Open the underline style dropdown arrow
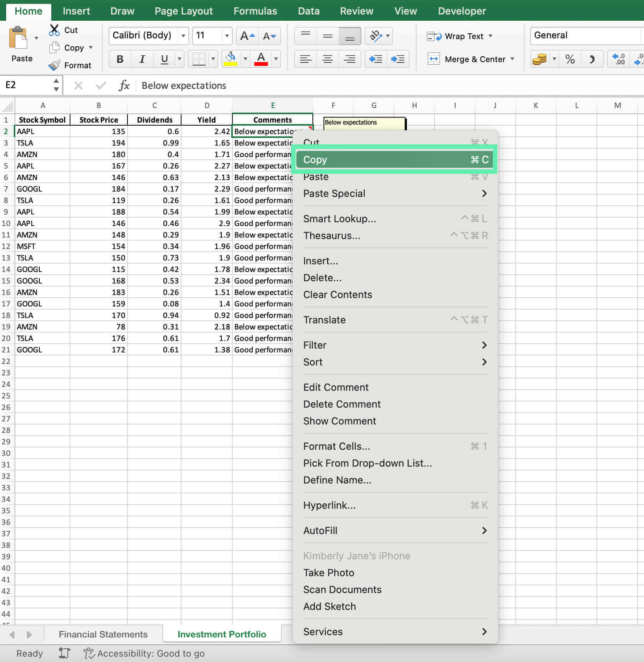 coord(179,59)
